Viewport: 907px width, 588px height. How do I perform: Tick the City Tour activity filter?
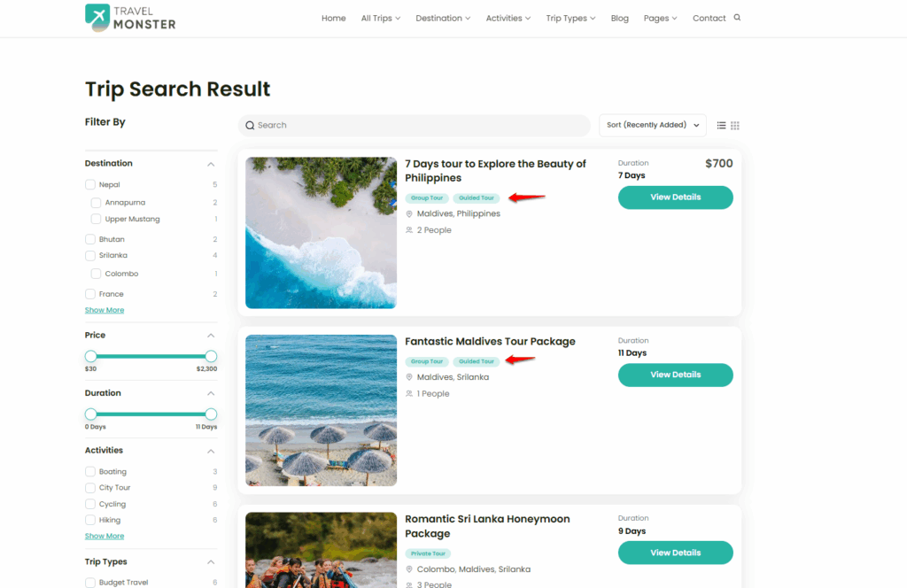point(90,488)
